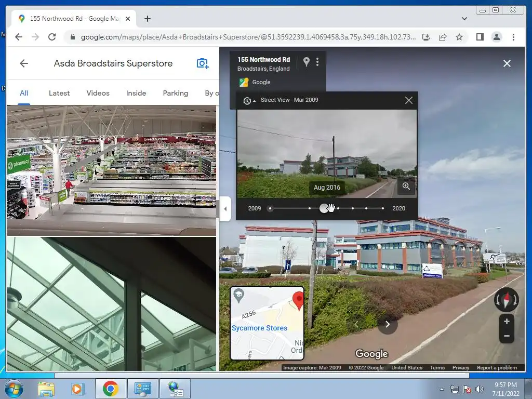The image size is (532, 399).
Task: Bookmark this page with the star
Action: [x=459, y=37]
